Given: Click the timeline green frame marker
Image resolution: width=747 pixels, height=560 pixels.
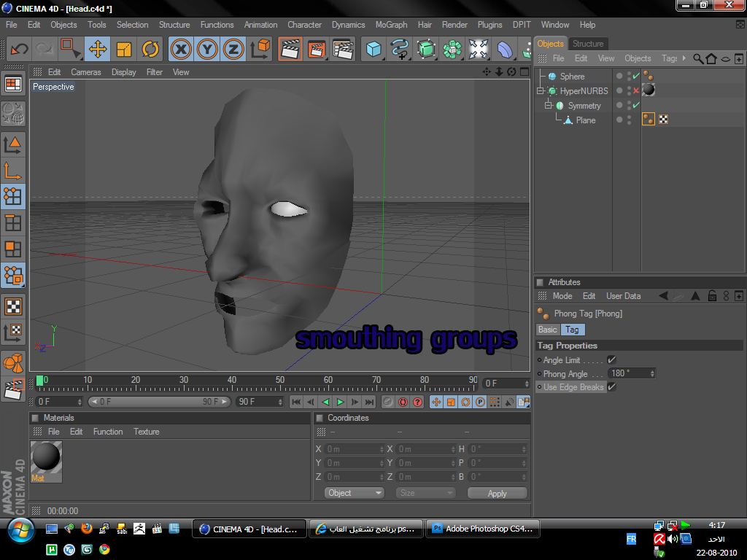Looking at the screenshot, I should pos(39,380).
